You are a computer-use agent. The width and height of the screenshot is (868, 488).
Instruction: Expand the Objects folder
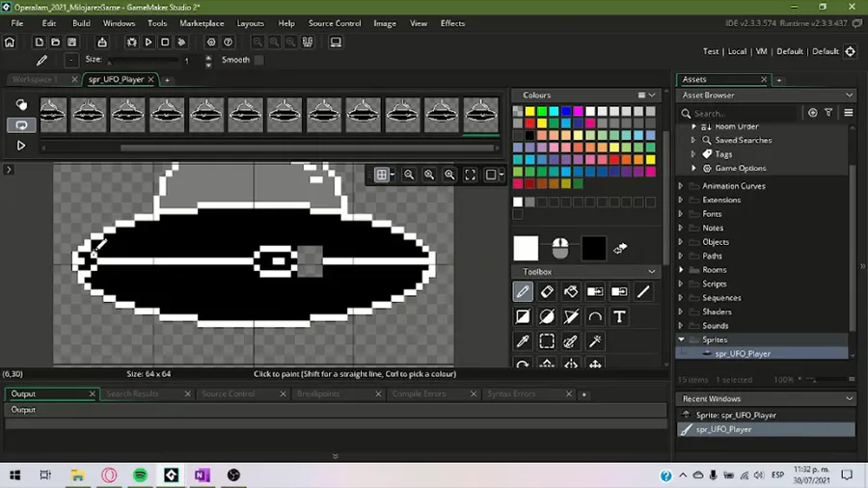[681, 242]
